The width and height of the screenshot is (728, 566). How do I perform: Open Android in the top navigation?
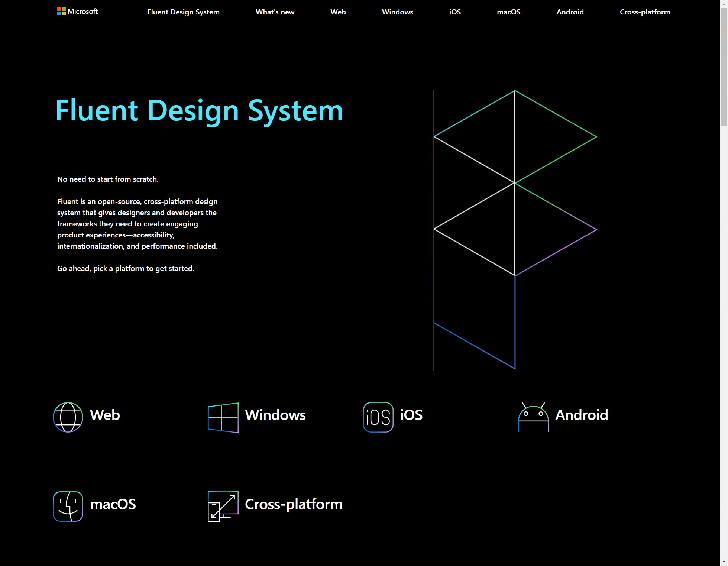coord(570,12)
